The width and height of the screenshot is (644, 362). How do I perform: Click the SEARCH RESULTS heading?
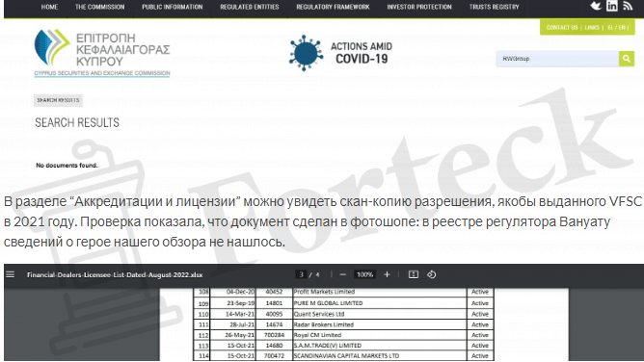pyautogui.click(x=77, y=122)
